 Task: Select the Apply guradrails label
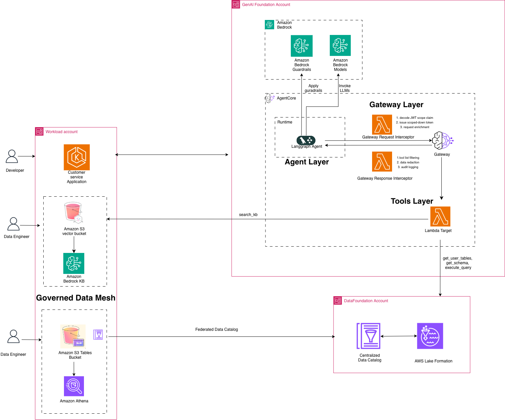tap(313, 88)
